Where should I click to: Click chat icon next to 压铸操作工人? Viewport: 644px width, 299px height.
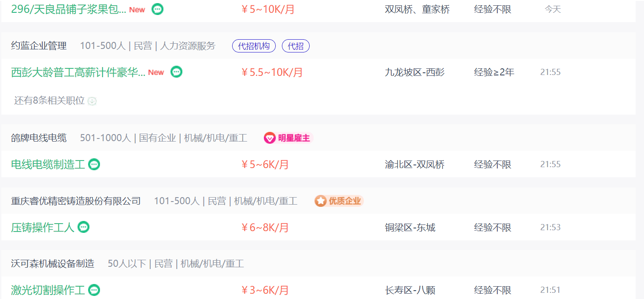coord(84,227)
